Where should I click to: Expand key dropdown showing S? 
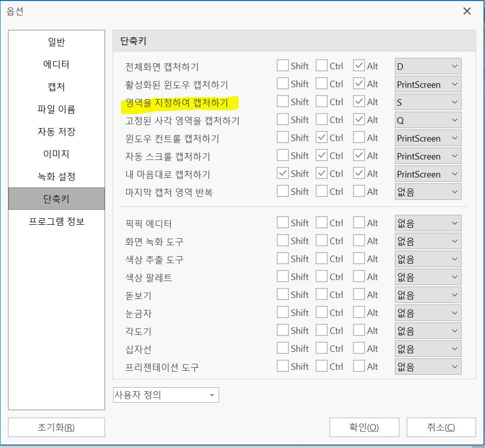pos(428,102)
